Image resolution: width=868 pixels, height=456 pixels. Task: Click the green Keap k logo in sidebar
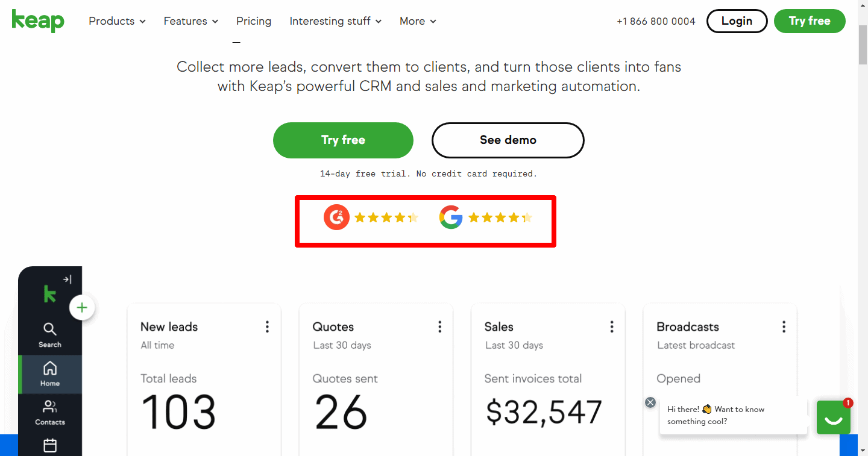(x=49, y=294)
